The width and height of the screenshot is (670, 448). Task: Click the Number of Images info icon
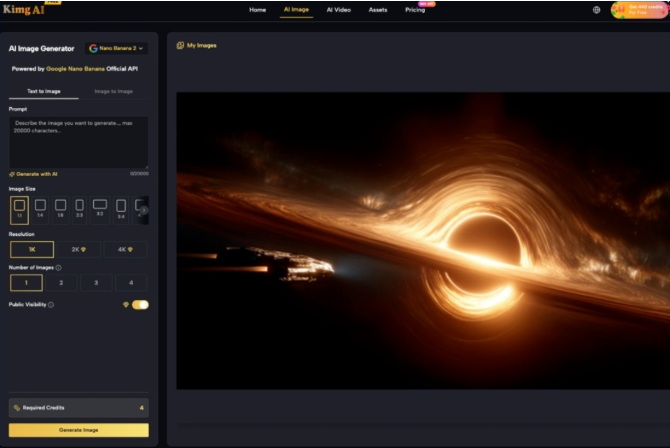[59, 268]
